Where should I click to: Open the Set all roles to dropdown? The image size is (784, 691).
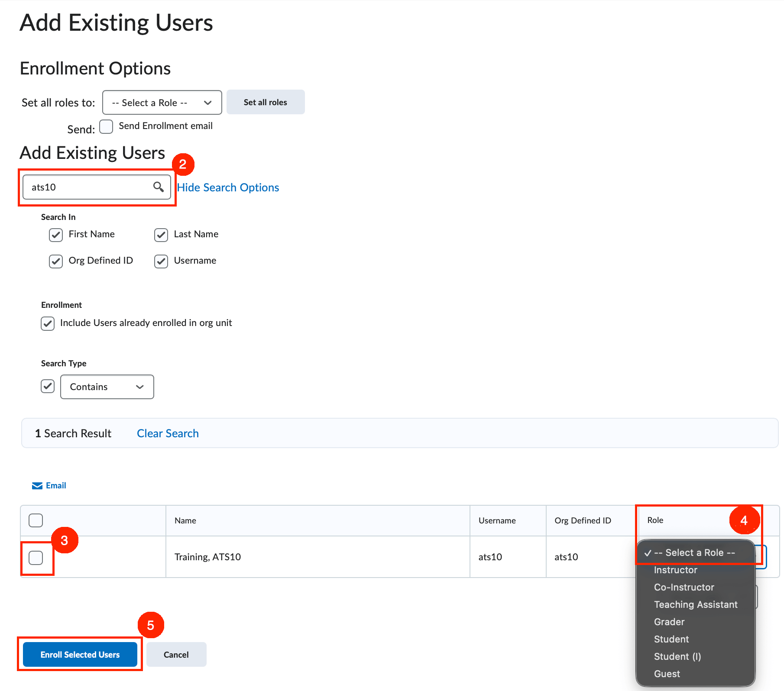pyautogui.click(x=162, y=103)
